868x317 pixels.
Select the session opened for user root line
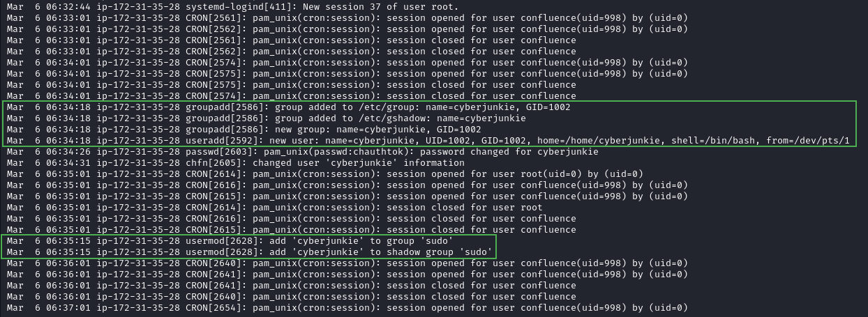[325, 173]
